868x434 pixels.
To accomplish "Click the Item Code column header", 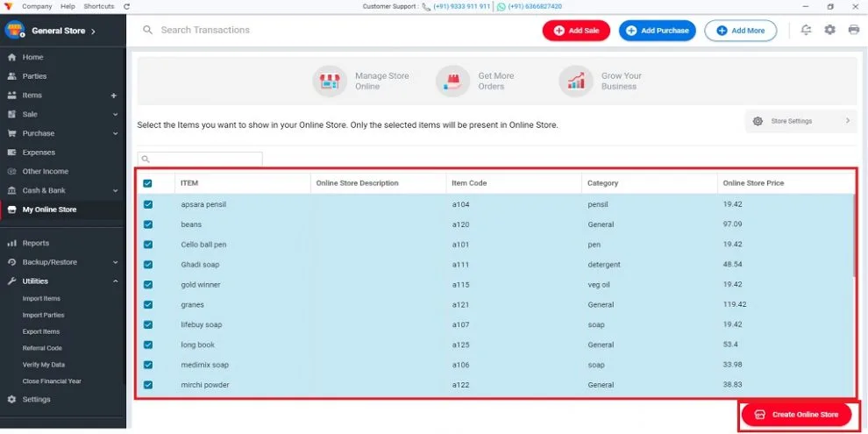I will pos(469,183).
